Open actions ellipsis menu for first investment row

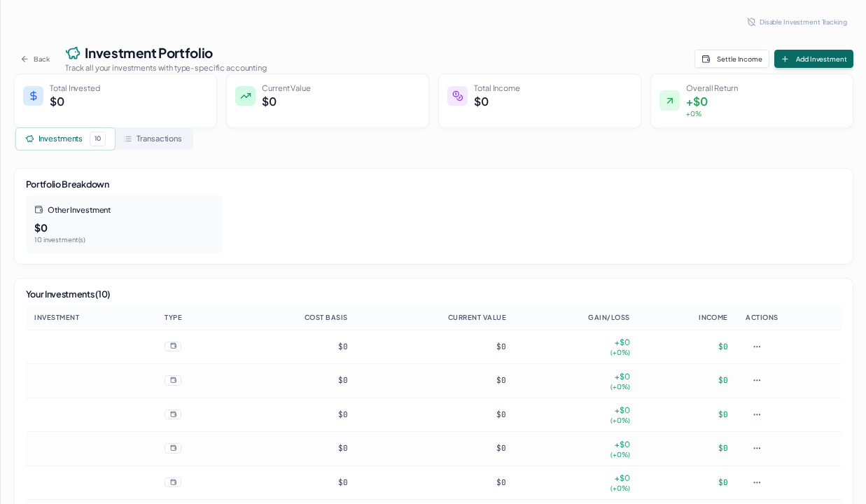tap(757, 346)
